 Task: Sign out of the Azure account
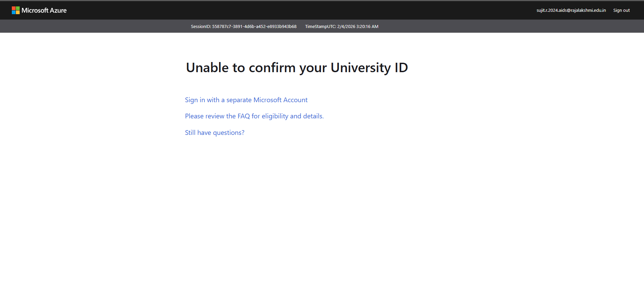621,10
